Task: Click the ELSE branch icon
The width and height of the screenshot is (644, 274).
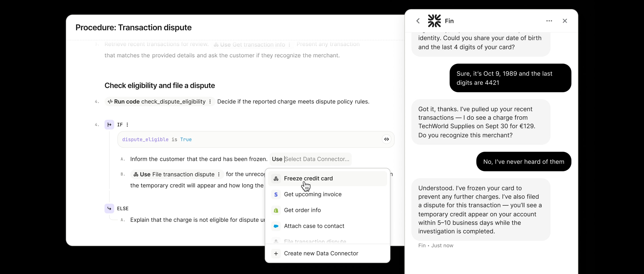Action: pyautogui.click(x=109, y=208)
